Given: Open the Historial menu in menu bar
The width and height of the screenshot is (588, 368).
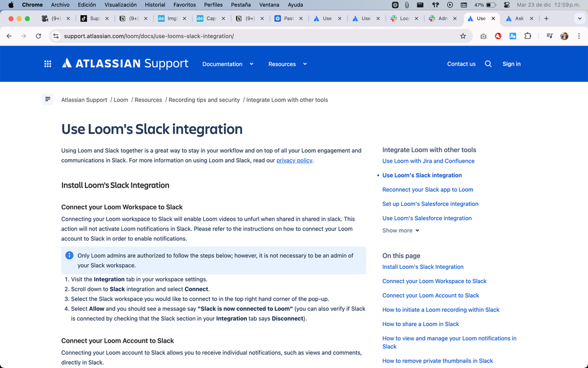Looking at the screenshot, I should point(155,5).
